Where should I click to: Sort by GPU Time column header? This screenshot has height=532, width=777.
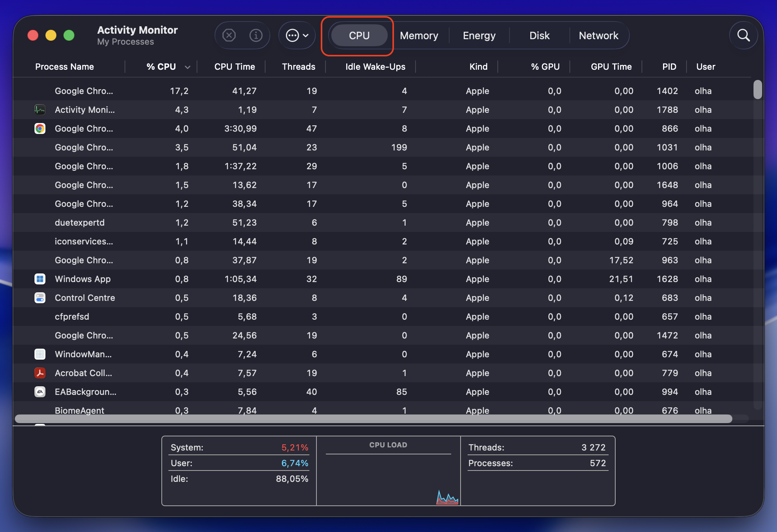pyautogui.click(x=611, y=67)
